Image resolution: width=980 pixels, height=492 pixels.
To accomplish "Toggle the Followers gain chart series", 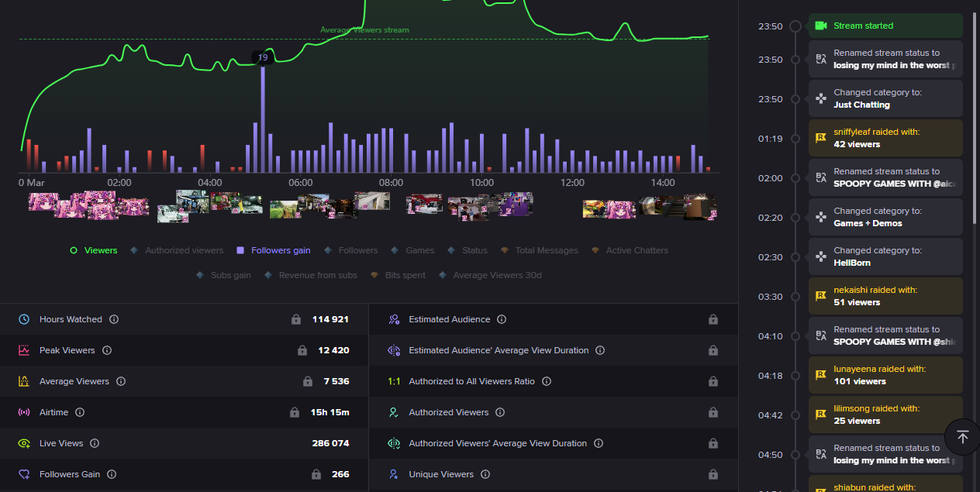I will tap(274, 250).
